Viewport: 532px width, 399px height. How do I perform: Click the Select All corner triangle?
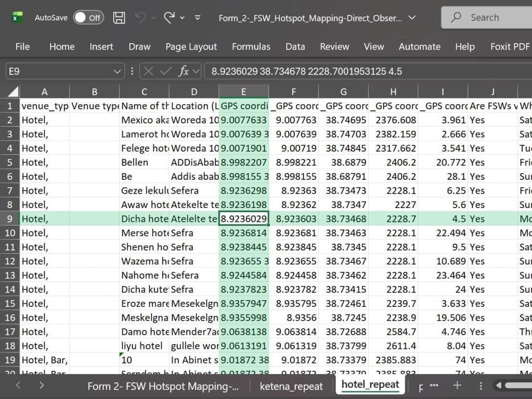point(13,92)
